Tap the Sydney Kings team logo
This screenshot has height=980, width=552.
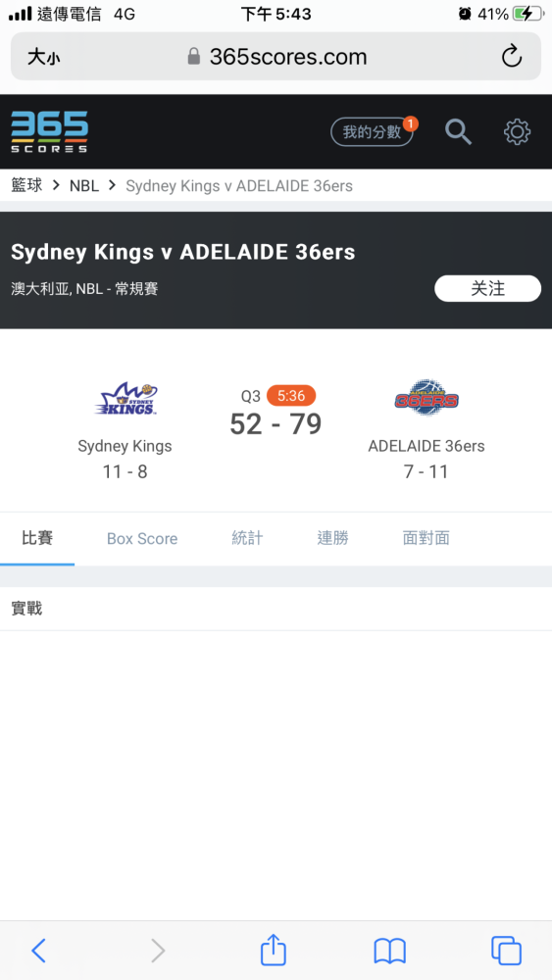pos(125,400)
